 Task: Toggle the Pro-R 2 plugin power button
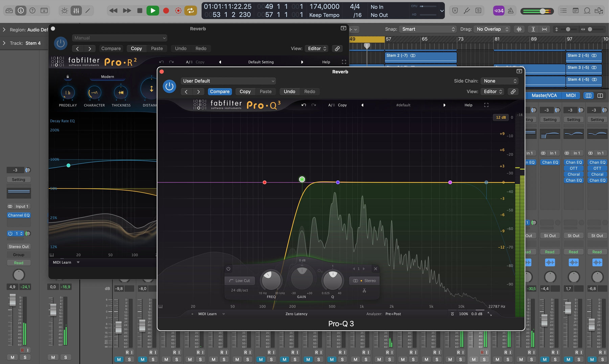click(61, 43)
